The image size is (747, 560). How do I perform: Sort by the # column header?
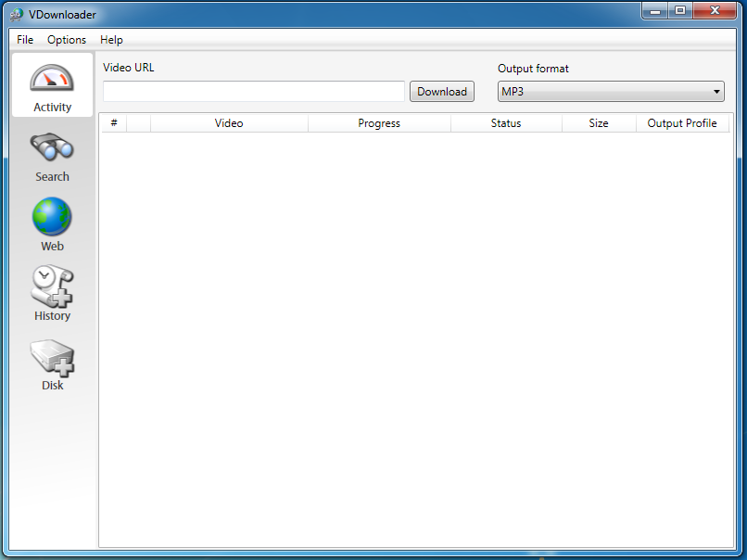[114, 123]
